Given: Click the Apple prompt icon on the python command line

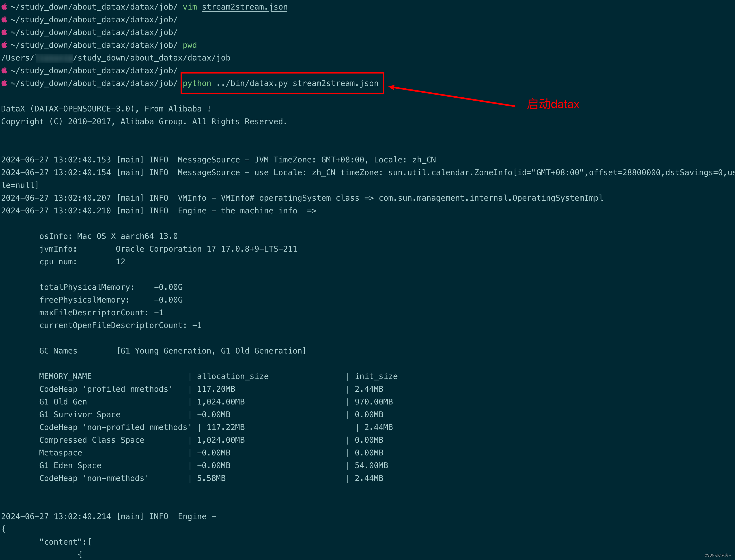Looking at the screenshot, I should (4, 83).
